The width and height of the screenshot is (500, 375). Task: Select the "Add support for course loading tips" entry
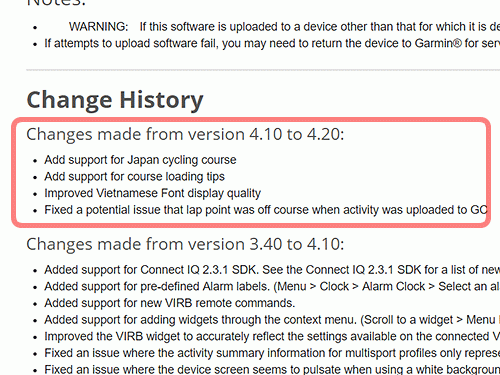point(135,177)
